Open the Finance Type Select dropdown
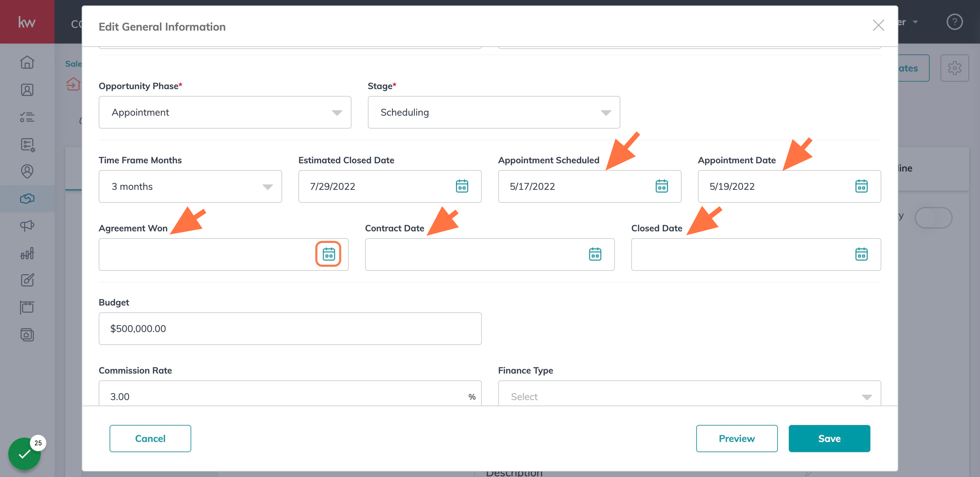This screenshot has width=980, height=477. 689,393
